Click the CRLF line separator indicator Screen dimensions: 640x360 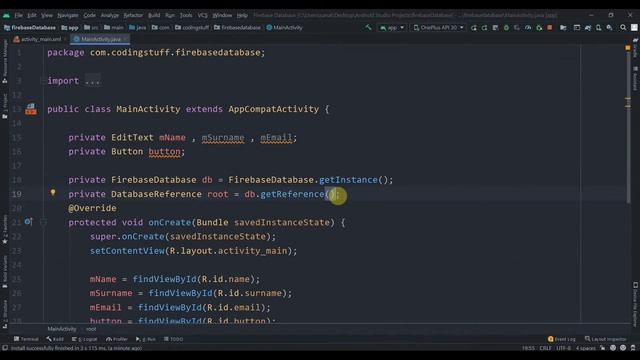click(x=545, y=348)
